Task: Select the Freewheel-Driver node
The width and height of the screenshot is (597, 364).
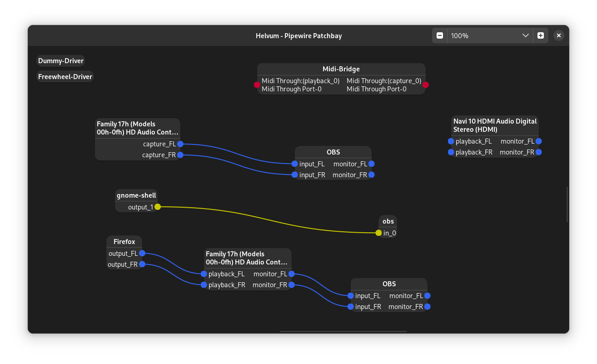Action: coord(65,77)
